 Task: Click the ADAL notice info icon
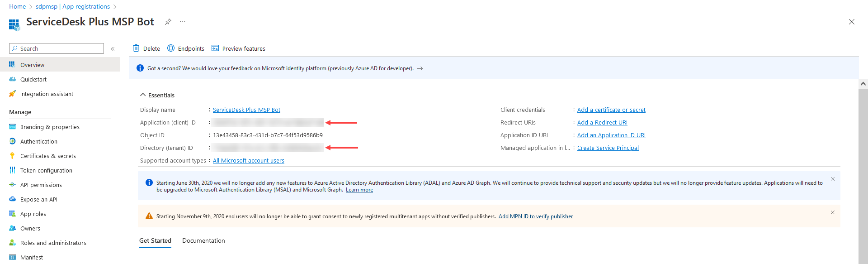[149, 182]
